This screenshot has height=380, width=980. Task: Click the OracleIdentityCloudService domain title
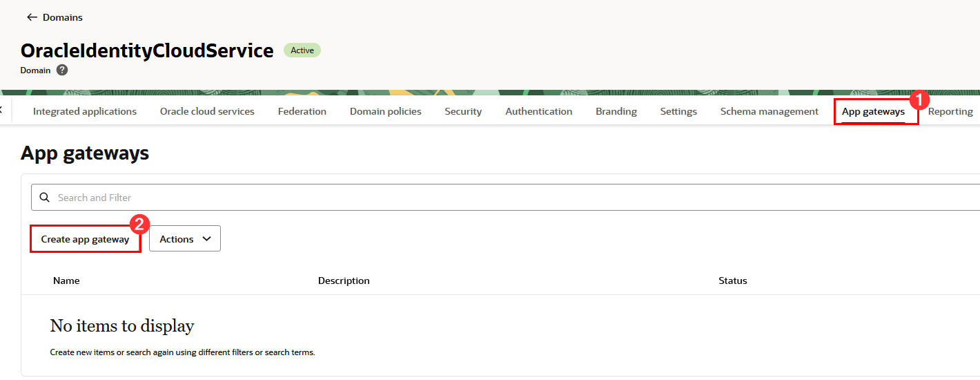(147, 50)
